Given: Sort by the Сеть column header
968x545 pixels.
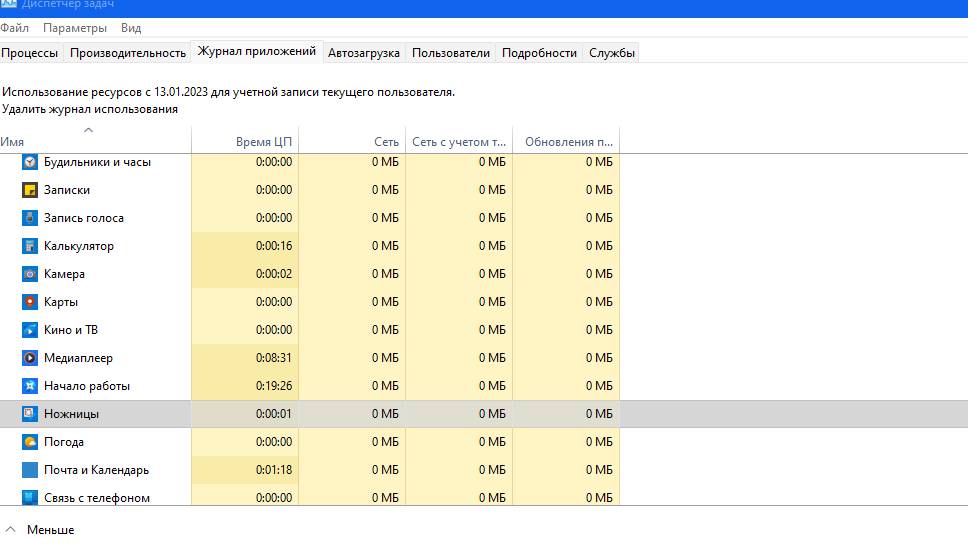Looking at the screenshot, I should tap(352, 141).
